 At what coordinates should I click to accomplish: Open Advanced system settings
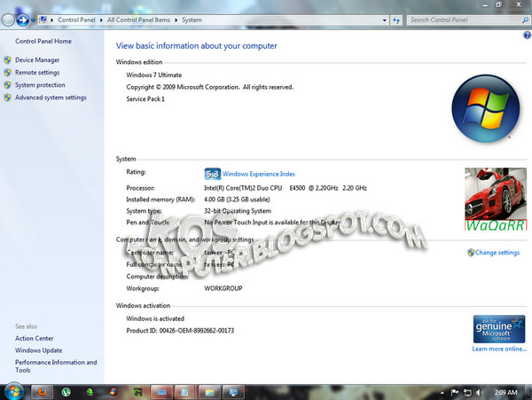[51, 98]
